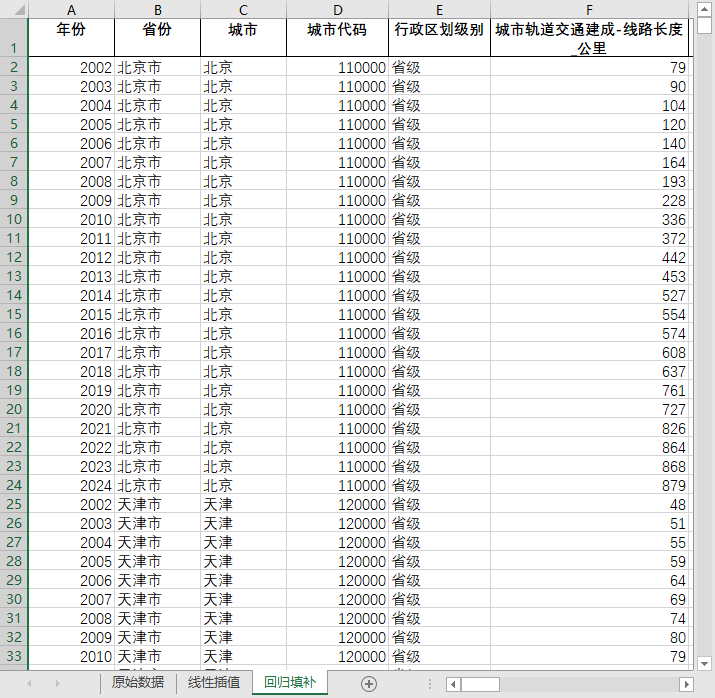The width and height of the screenshot is (715, 698).
Task: Click the cell with value 826
Action: click(x=589, y=428)
